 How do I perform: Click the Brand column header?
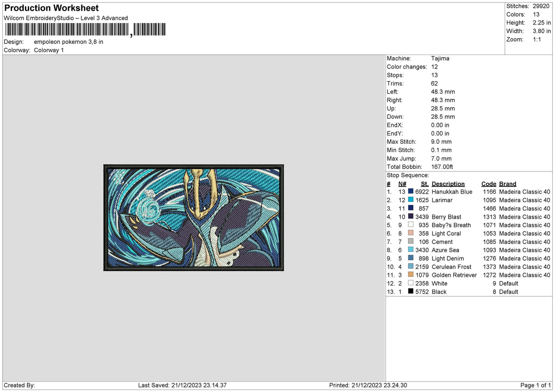(x=507, y=184)
